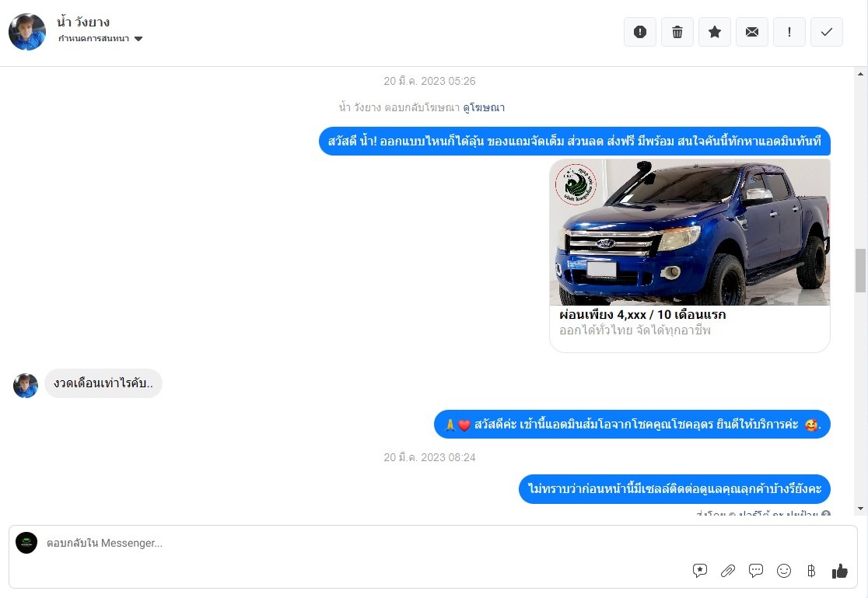
Task: Open the emoji picker smiley icon
Action: click(784, 571)
